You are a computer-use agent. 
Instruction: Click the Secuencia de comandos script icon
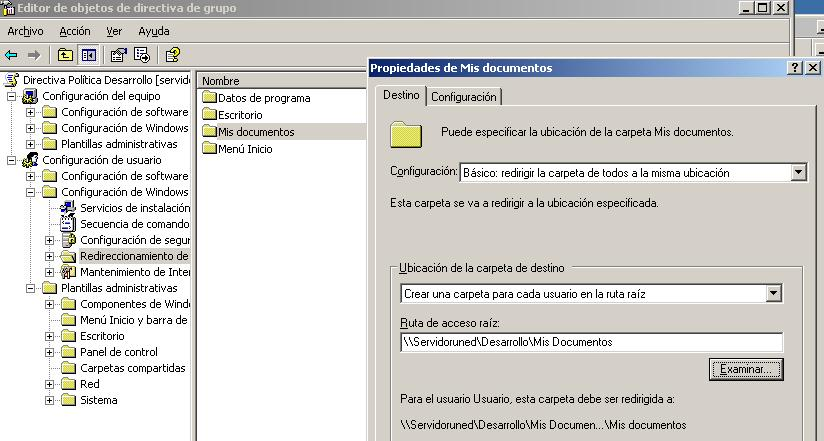[x=68, y=224]
